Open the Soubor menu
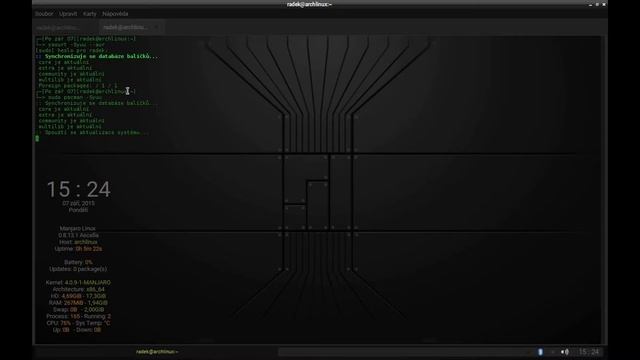This screenshot has height=360, width=640. point(44,14)
